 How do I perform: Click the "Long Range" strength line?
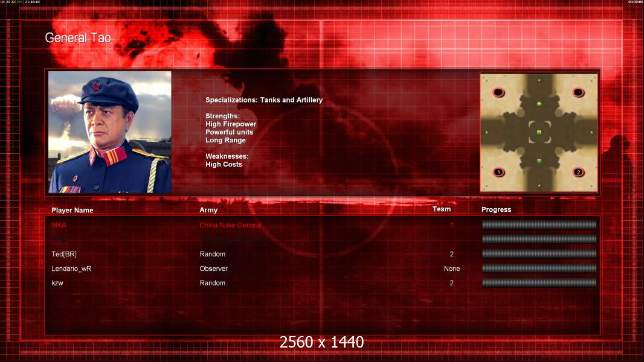point(225,140)
